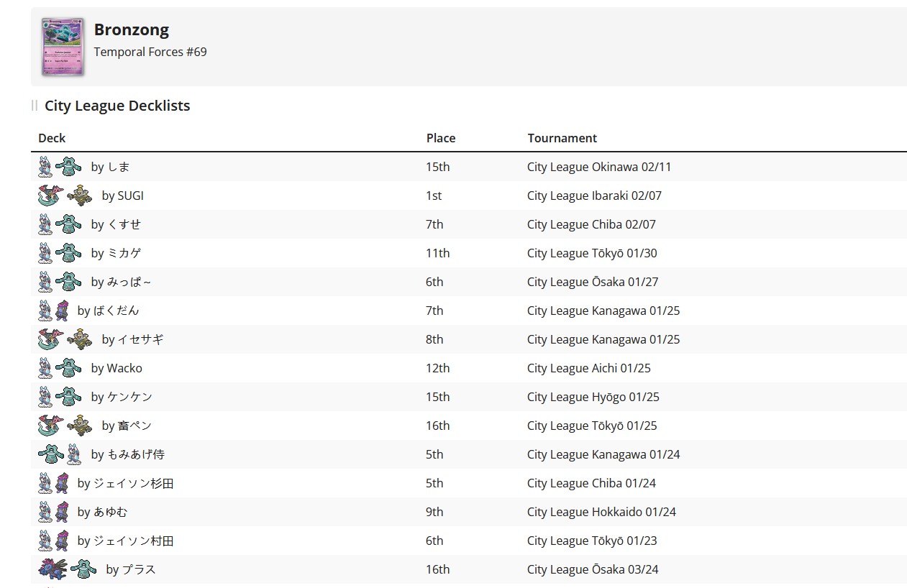Open City League Hokkaido 01/24 tournament
The width and height of the screenshot is (907, 588).
coord(601,512)
